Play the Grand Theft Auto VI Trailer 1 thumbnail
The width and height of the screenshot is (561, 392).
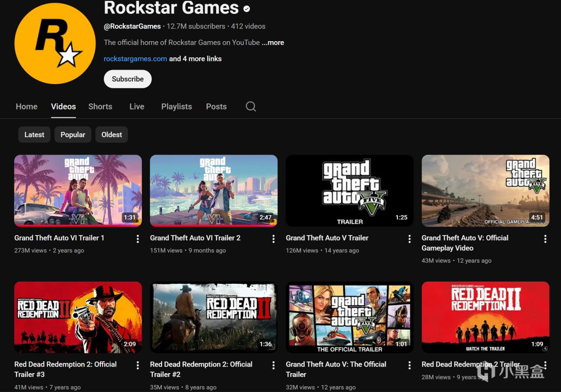point(78,191)
